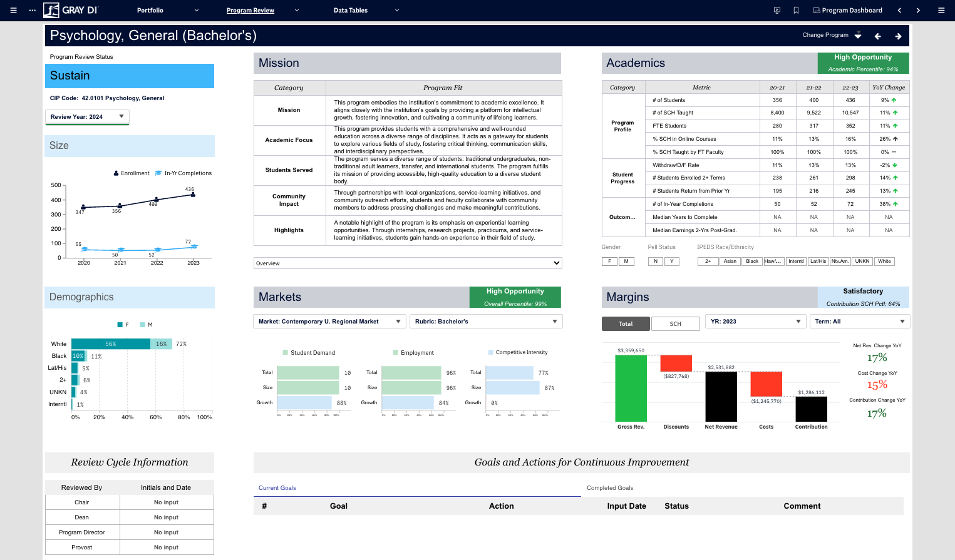Image resolution: width=955 pixels, height=560 pixels.
Task: Go to next page with top-bar right chevron
Action: coord(918,11)
